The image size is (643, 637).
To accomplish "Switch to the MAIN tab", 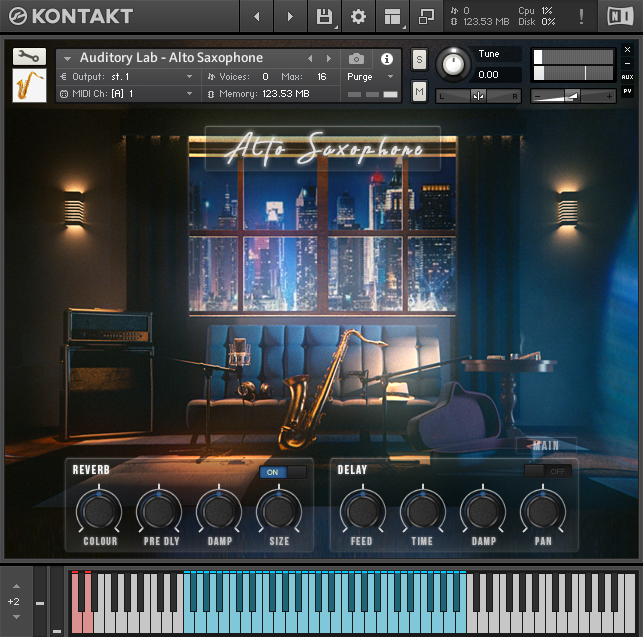I will pos(546,445).
